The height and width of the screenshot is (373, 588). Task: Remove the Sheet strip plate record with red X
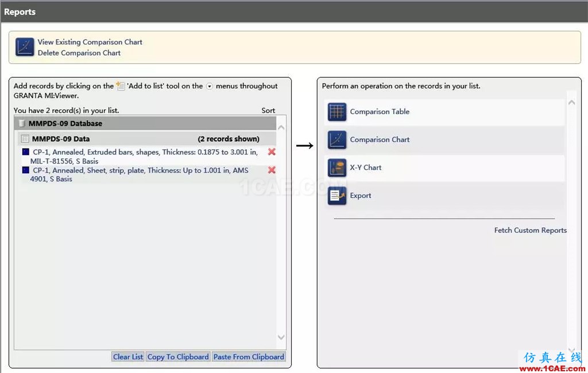[272, 170]
